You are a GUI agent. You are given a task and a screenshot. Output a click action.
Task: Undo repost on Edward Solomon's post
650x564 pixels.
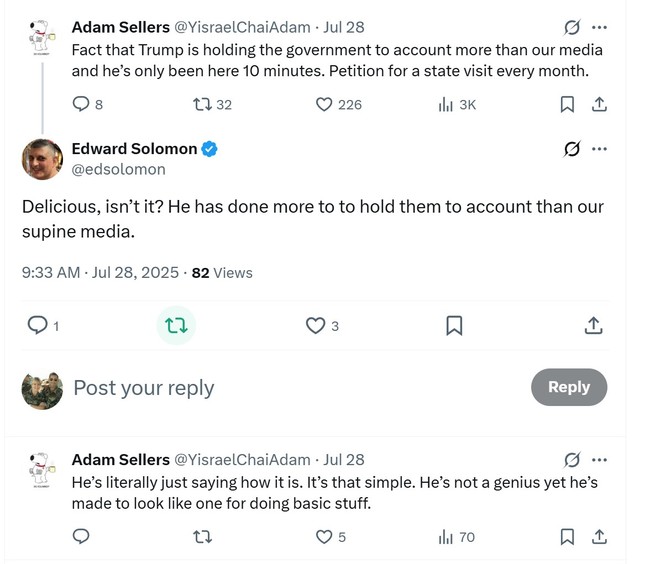(x=177, y=325)
